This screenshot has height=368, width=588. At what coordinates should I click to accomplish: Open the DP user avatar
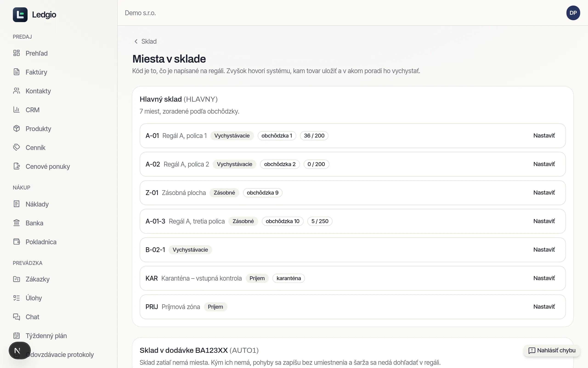click(573, 13)
